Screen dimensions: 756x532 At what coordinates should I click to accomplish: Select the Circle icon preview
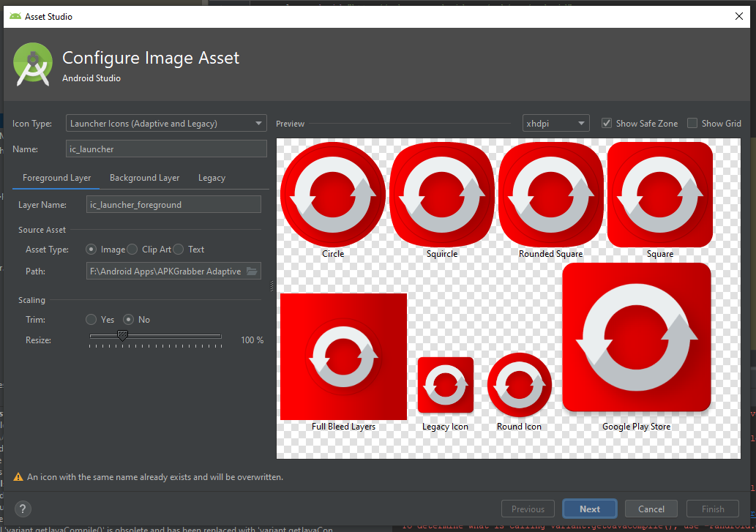point(333,194)
